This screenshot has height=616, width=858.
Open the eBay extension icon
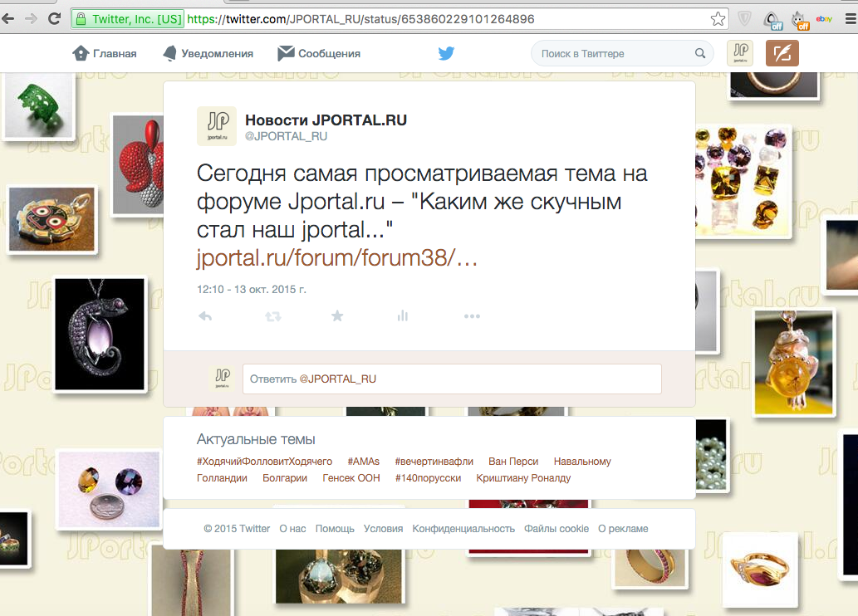[x=824, y=19]
